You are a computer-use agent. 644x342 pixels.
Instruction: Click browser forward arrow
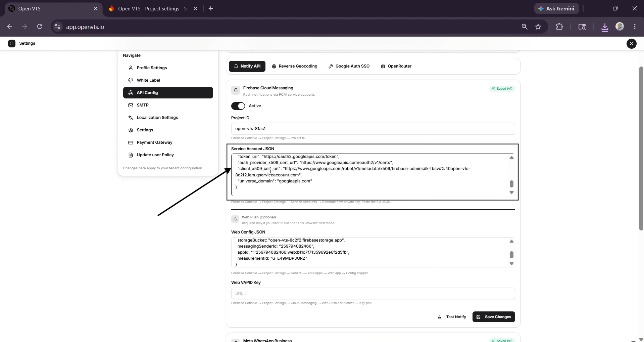[x=24, y=27]
